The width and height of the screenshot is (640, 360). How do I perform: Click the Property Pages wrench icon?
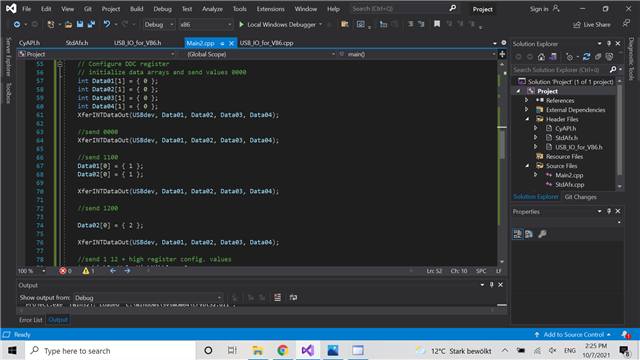tap(542, 234)
